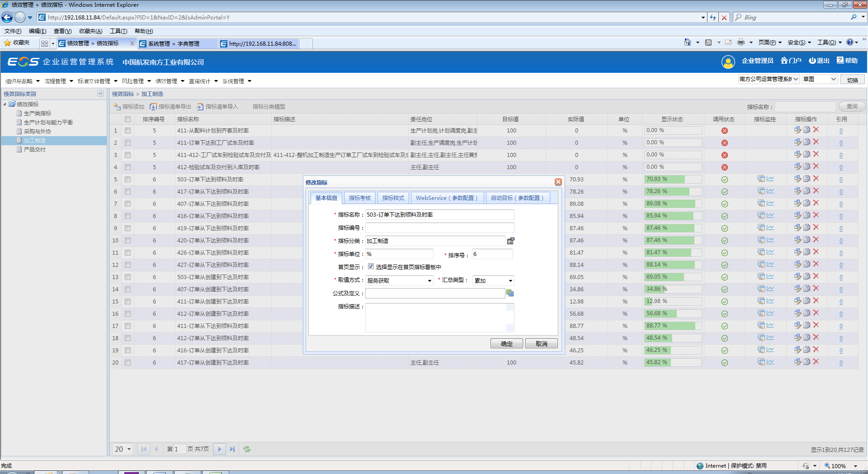Open WebService（参数配置）tab
This screenshot has height=474, width=868.
[447, 198]
